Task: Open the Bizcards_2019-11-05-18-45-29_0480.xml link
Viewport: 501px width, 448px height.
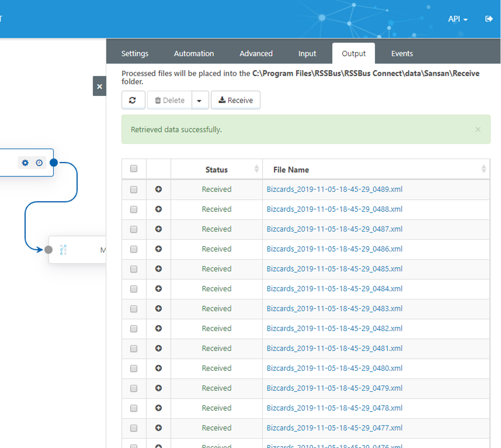Action: (x=334, y=369)
